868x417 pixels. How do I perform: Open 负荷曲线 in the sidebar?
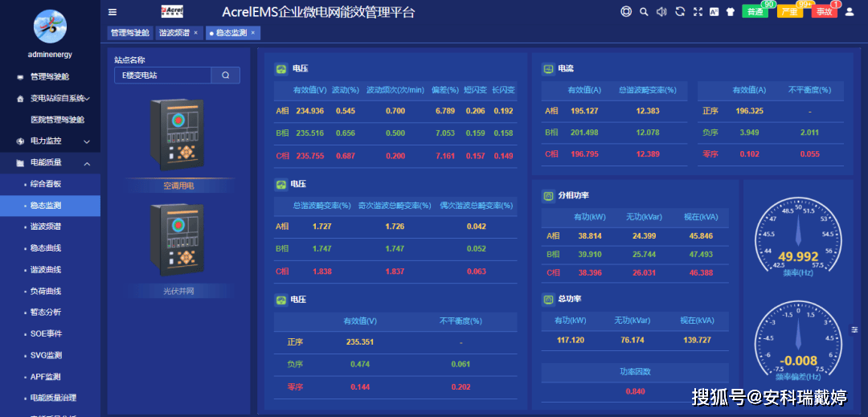click(x=45, y=291)
